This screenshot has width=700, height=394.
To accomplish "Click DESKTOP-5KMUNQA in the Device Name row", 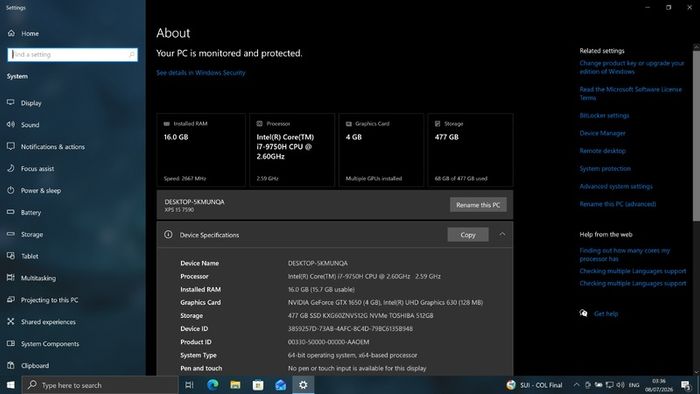I will click(x=317, y=263).
